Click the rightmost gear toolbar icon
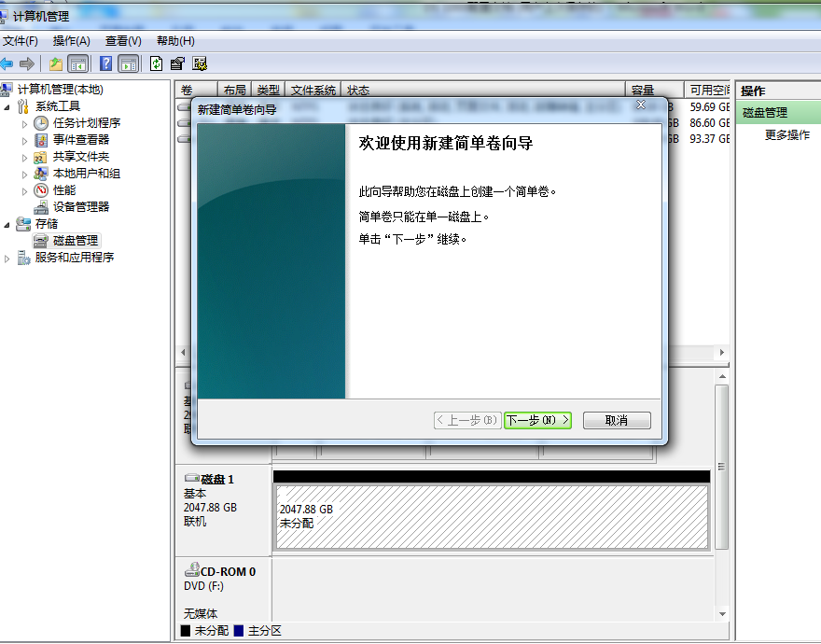The width and height of the screenshot is (821, 644). [197, 63]
